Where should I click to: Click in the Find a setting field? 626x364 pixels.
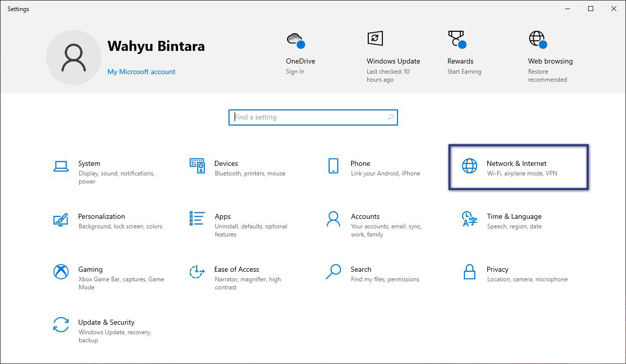308,117
